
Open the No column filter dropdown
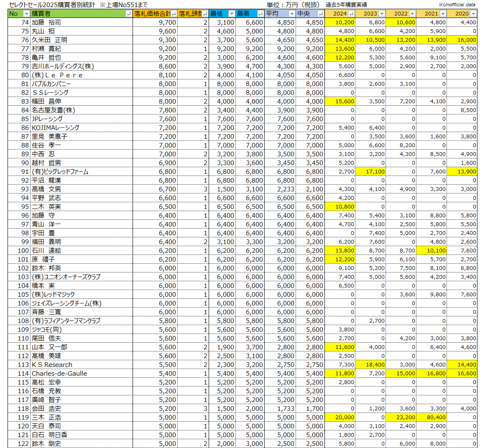pyautogui.click(x=26, y=14)
